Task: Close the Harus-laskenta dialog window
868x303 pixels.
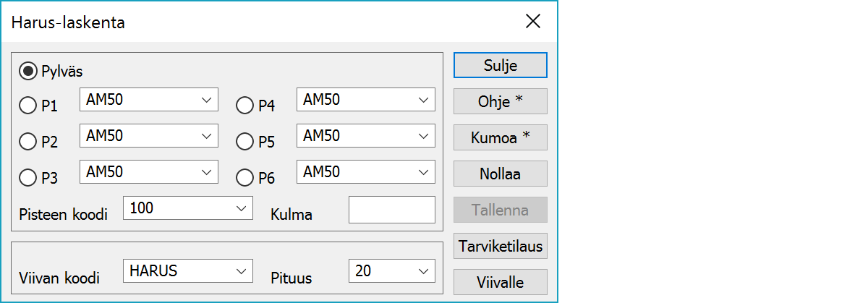Action: 533,21
